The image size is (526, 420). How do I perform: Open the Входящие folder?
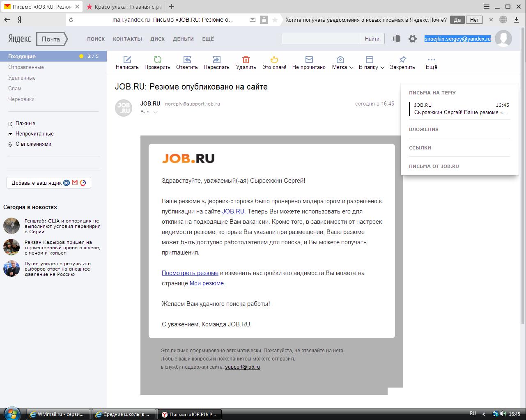[x=53, y=56]
